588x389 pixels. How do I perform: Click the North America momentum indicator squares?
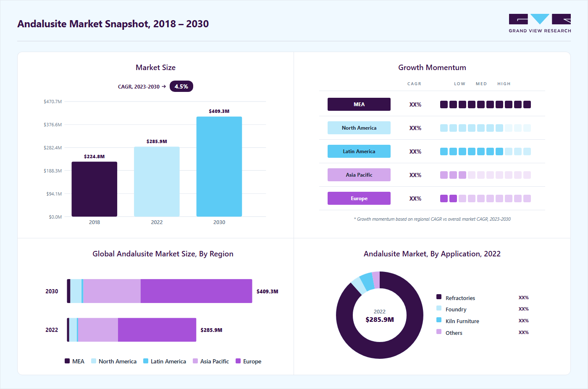(x=486, y=128)
